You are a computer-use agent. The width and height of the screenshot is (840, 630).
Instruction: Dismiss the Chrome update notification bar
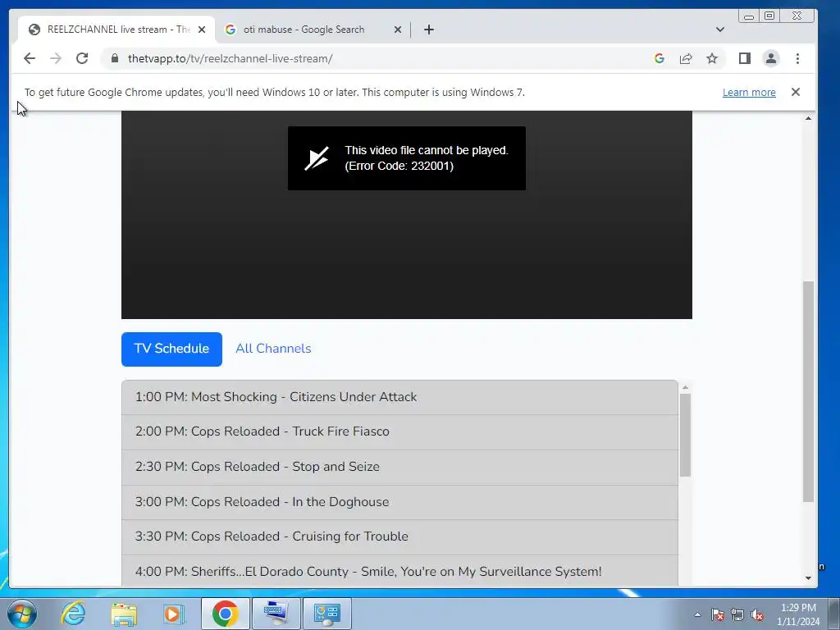coord(796,92)
